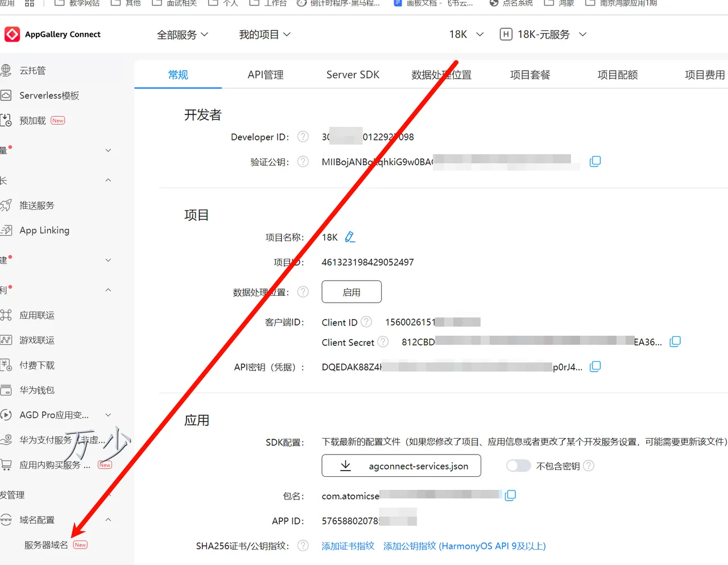Click the 启用 button for 数据处理位置
The image size is (728, 565).
351,292
